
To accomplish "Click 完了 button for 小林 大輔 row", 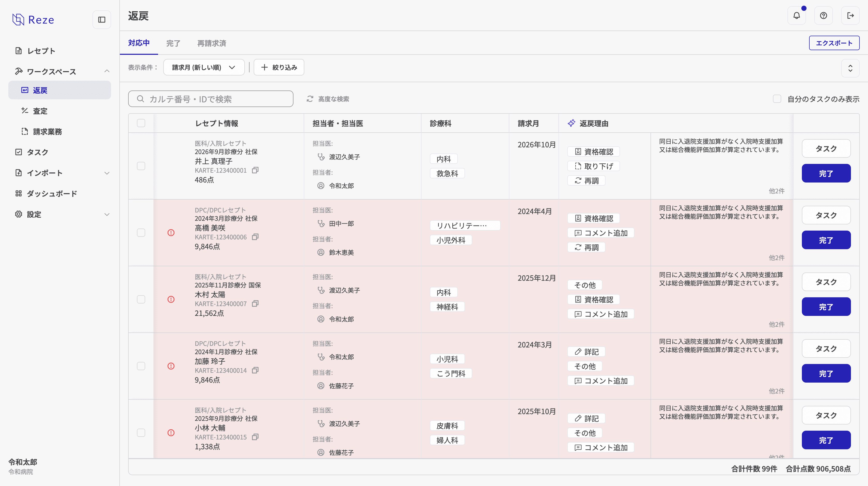I will [x=826, y=440].
